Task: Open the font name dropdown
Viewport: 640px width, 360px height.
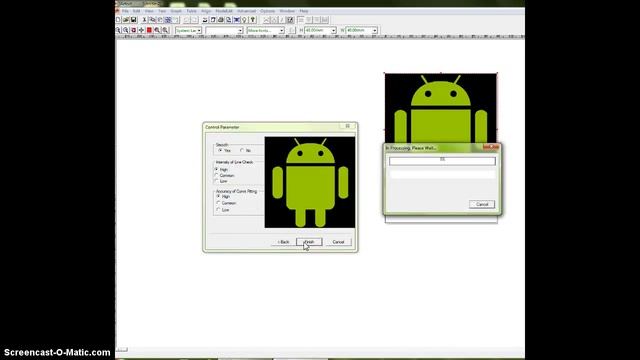Action: point(281,31)
